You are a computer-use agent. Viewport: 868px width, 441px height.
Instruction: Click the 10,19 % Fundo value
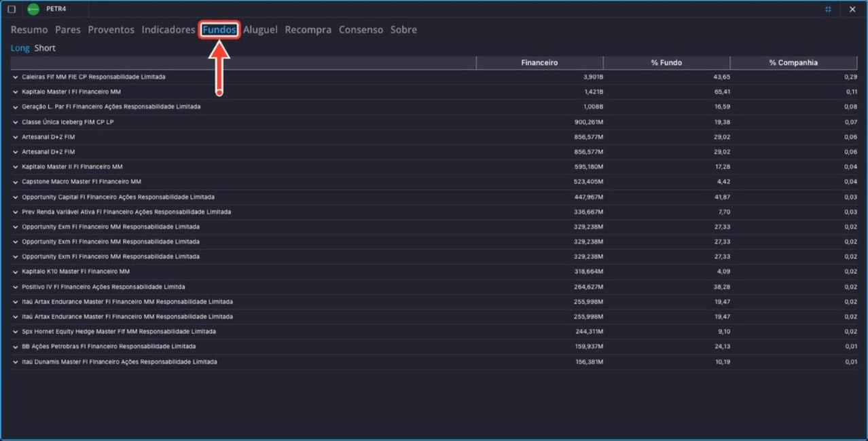coord(722,362)
